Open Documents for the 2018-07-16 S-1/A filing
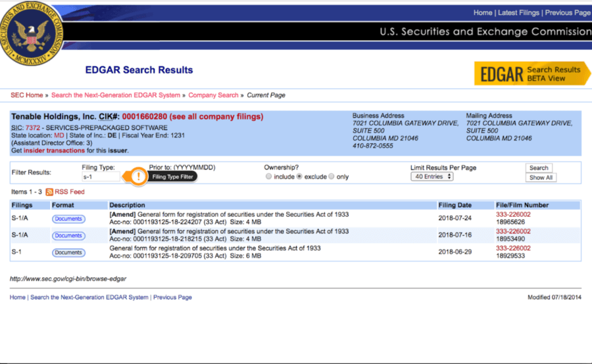 tap(68, 236)
